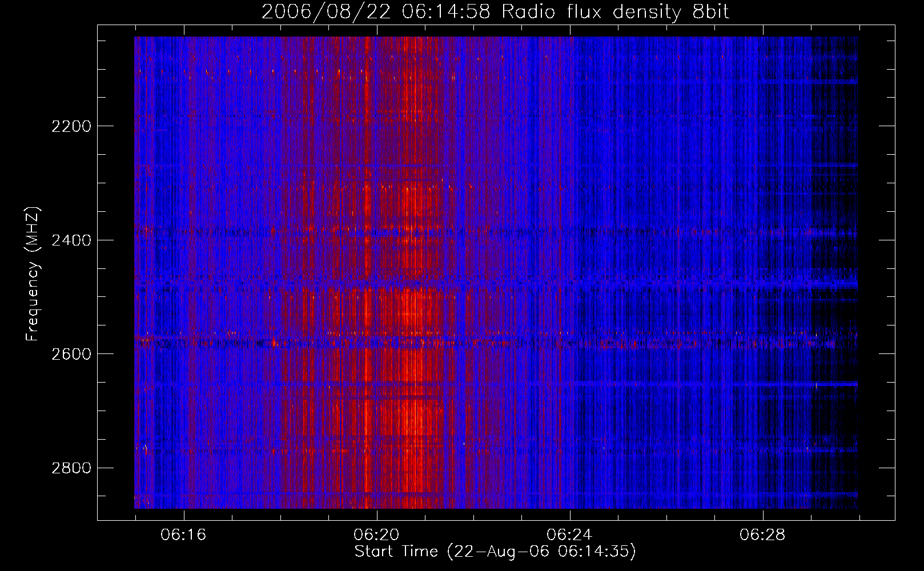Click the 2600 frequency tick label

coord(71,354)
